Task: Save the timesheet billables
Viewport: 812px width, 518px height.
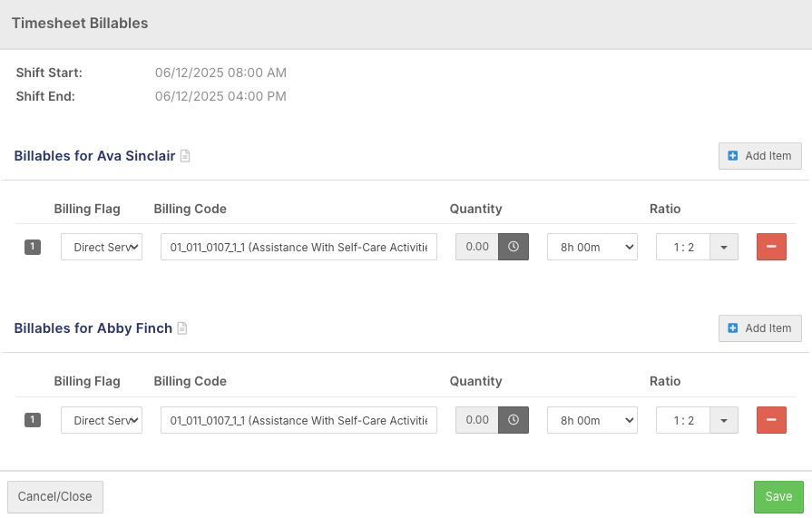Action: click(x=778, y=496)
